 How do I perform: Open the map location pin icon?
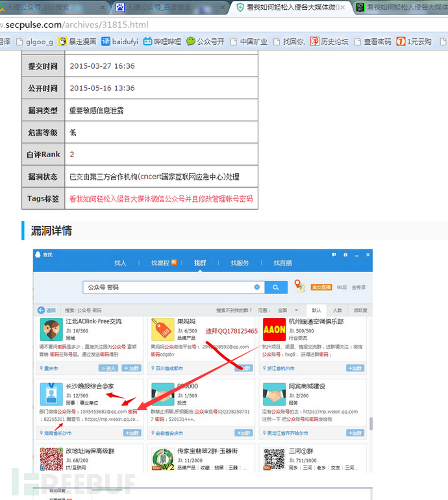(299, 286)
